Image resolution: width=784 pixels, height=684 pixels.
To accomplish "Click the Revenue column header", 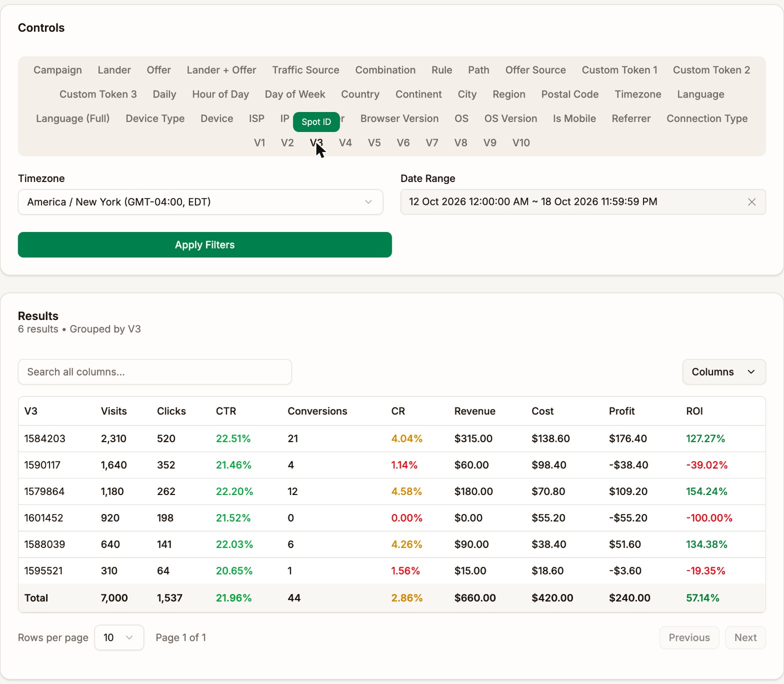I will (475, 411).
